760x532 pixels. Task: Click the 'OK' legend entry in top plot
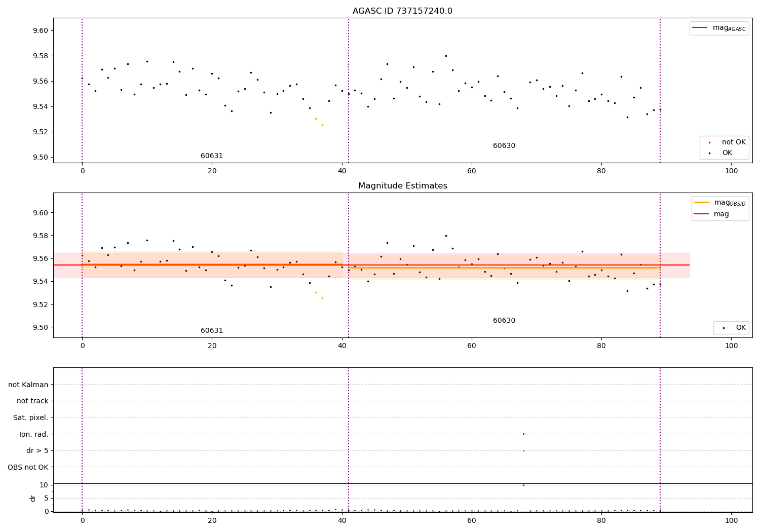727,153
